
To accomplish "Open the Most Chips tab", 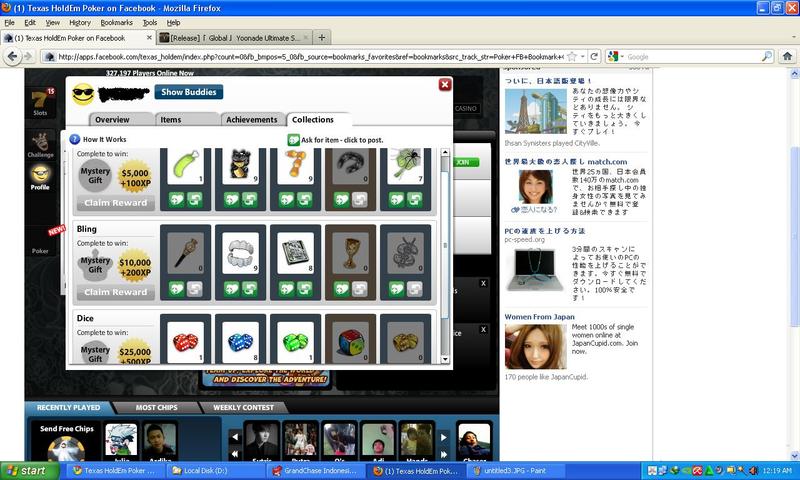I will pos(157,408).
